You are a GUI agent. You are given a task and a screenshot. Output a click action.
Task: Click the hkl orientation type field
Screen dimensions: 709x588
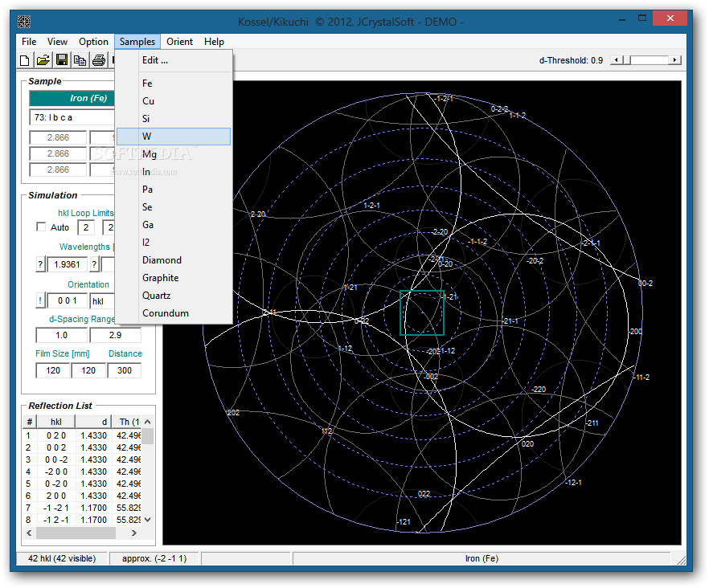click(x=102, y=301)
